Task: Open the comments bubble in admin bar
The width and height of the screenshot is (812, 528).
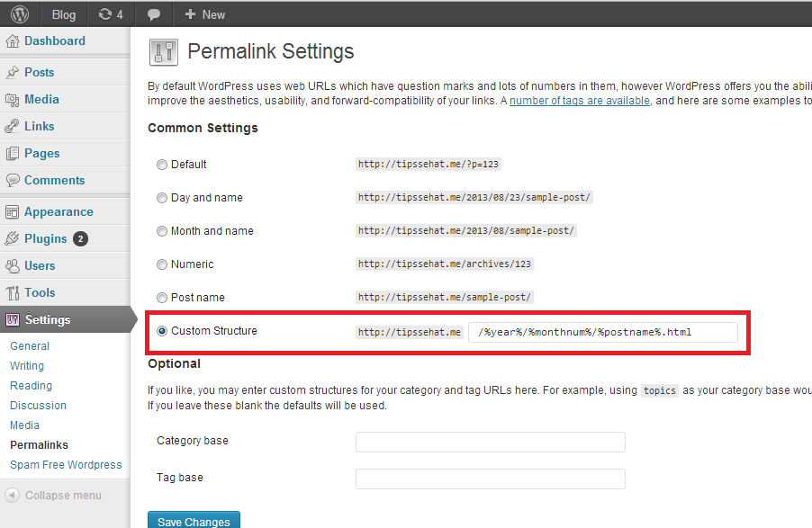Action: 153,13
